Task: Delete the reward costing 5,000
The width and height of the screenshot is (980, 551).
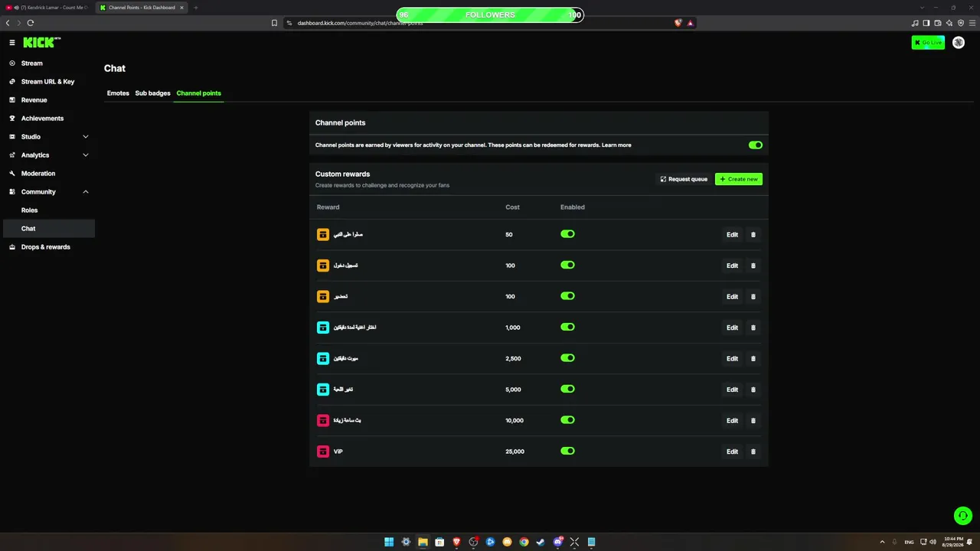Action: (753, 390)
